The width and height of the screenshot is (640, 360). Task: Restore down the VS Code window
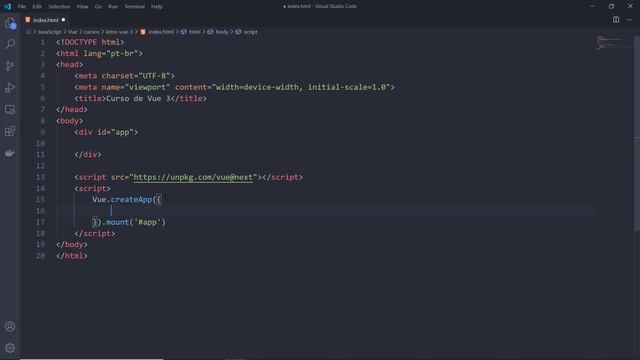coord(611,6)
